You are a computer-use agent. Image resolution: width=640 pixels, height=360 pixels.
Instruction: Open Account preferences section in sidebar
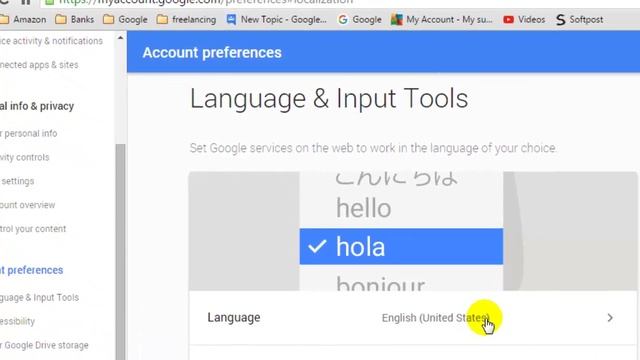(x=31, y=270)
